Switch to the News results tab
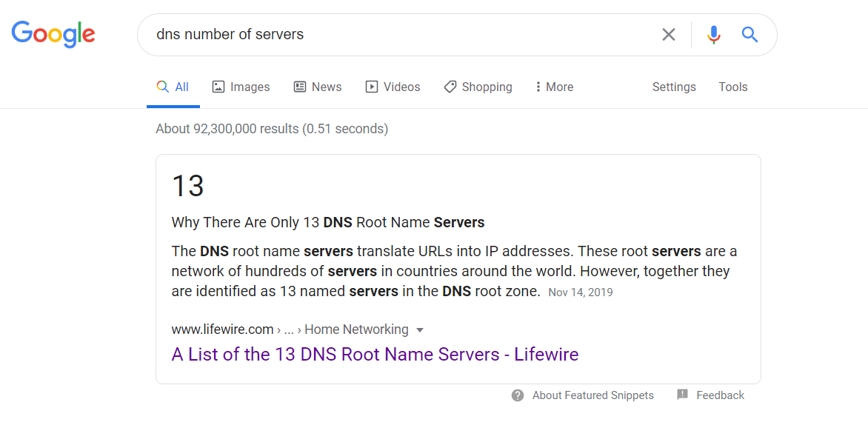 coord(317,87)
